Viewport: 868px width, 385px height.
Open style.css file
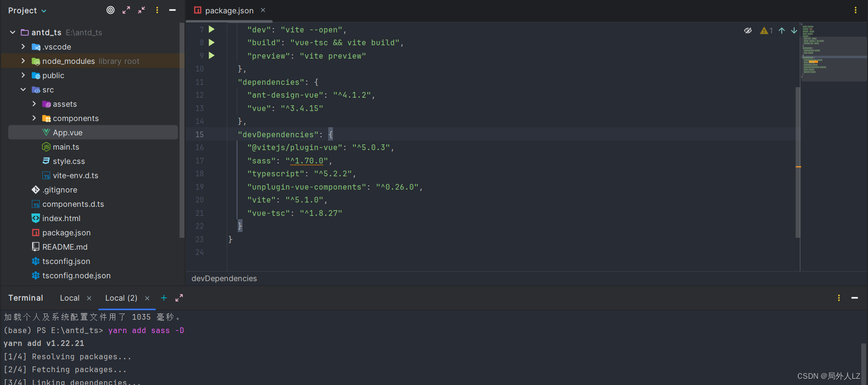69,161
